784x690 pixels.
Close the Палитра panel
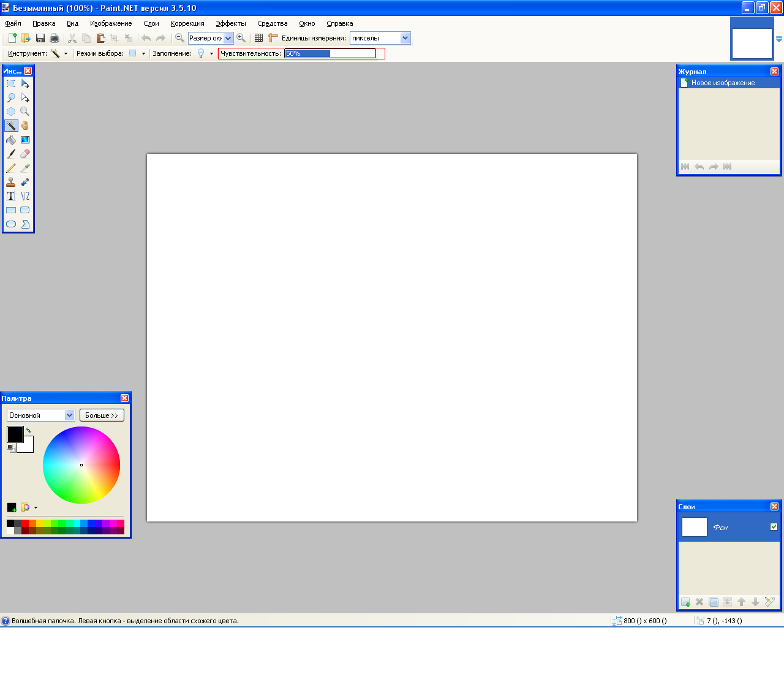point(124,398)
